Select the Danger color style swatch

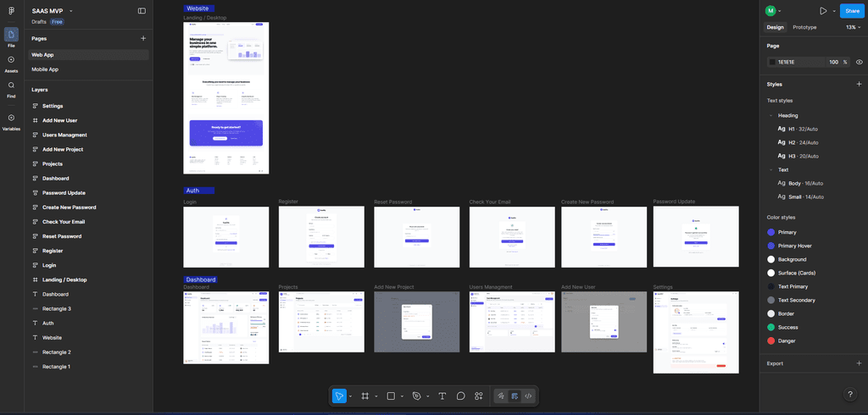coord(771,340)
